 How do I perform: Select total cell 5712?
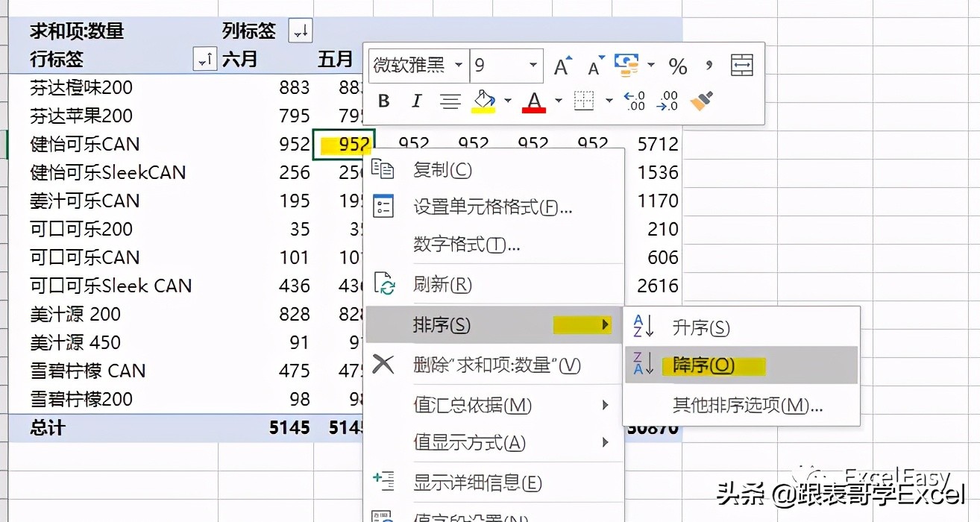point(658,144)
